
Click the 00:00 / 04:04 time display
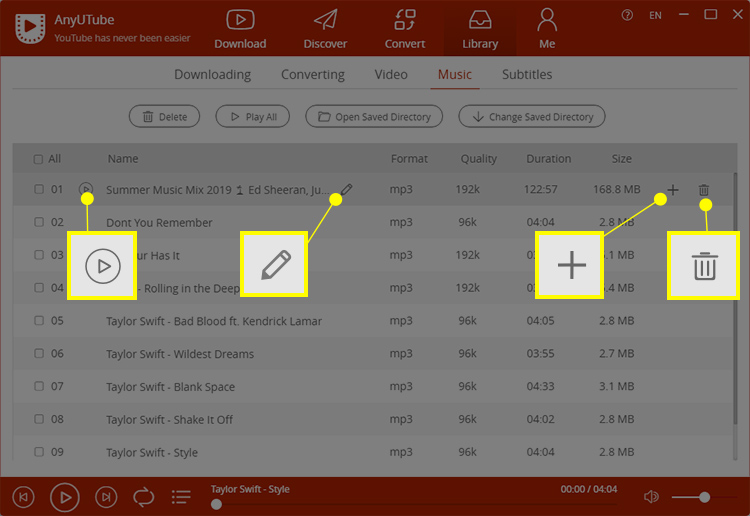click(589, 489)
